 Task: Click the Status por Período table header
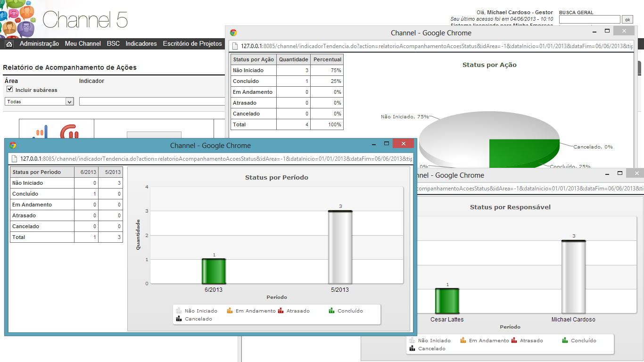point(42,172)
